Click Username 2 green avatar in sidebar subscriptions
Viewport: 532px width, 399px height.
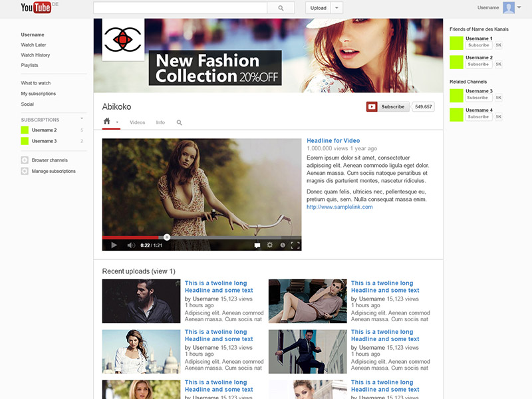(25, 130)
